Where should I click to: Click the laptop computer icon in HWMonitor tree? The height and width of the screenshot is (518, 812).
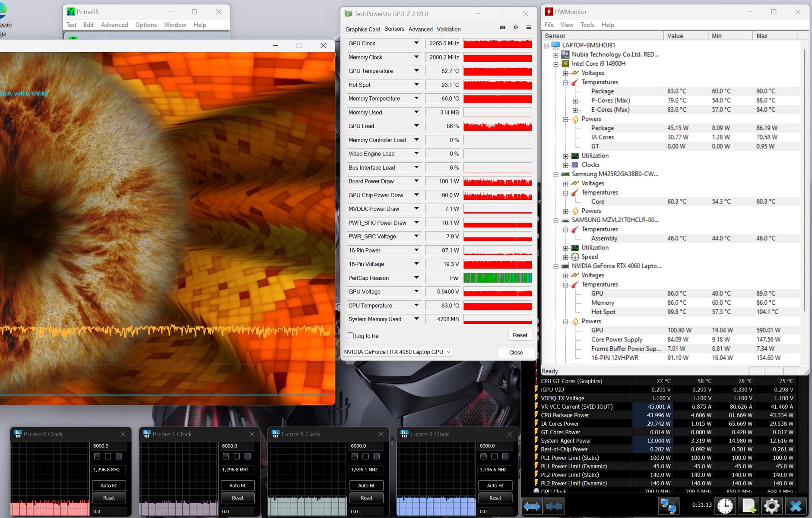pyautogui.click(x=555, y=45)
